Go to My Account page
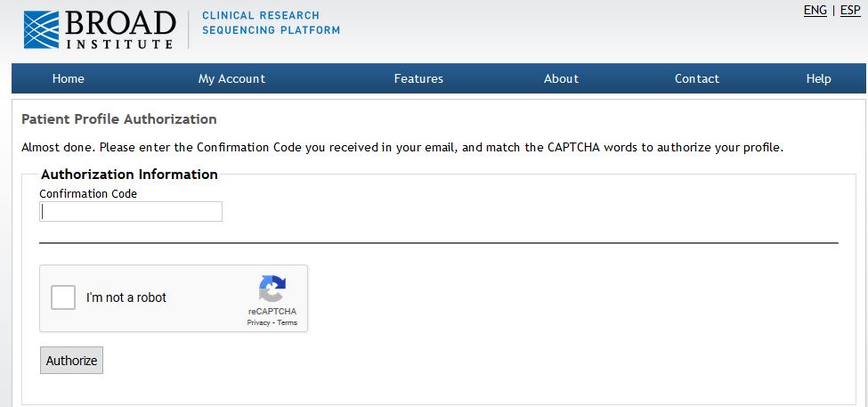 [231, 78]
